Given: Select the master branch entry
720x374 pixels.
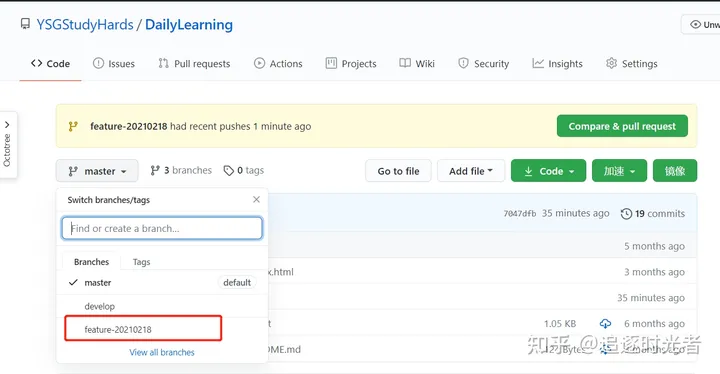Looking at the screenshot, I should [162, 283].
